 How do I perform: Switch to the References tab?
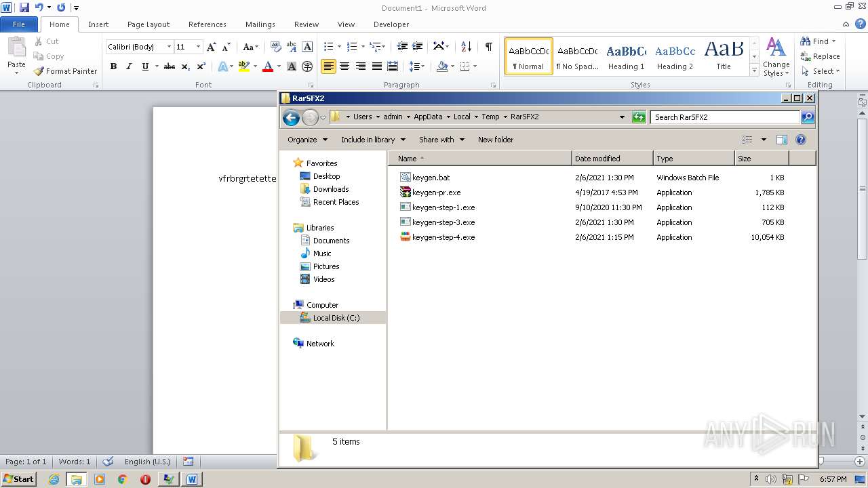208,24
